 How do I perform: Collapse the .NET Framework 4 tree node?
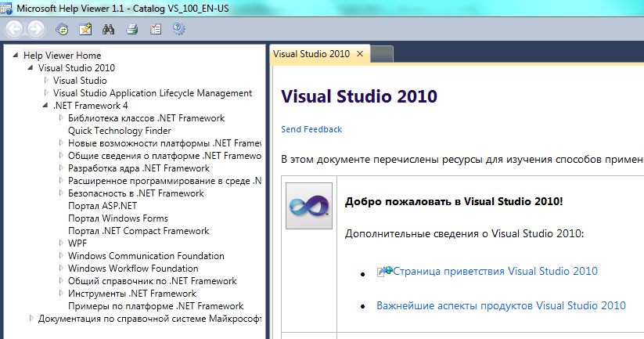tap(46, 106)
